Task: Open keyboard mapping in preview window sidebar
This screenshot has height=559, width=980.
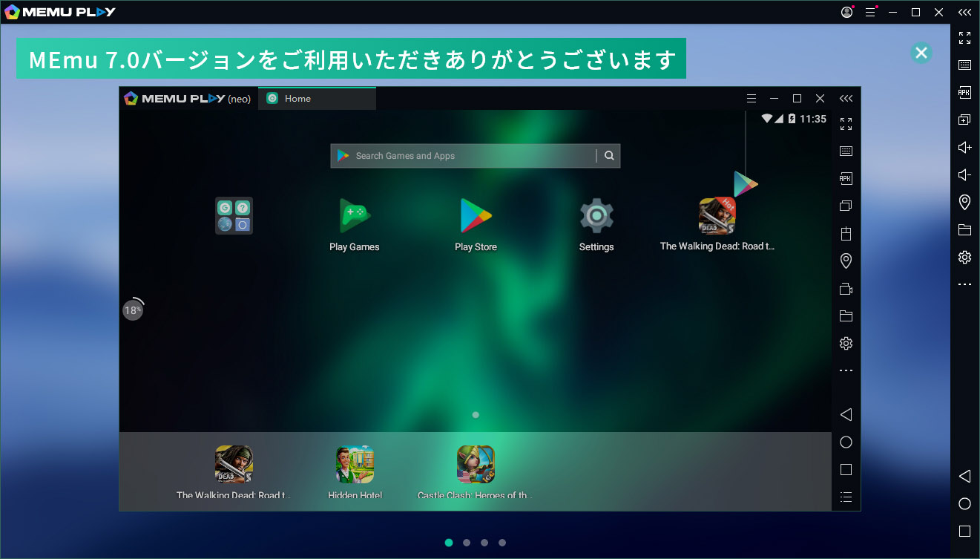Action: (846, 151)
